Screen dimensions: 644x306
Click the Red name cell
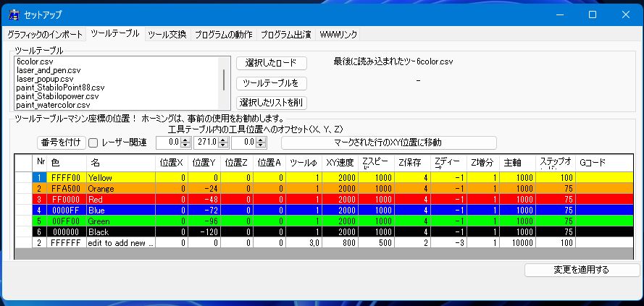121,200
